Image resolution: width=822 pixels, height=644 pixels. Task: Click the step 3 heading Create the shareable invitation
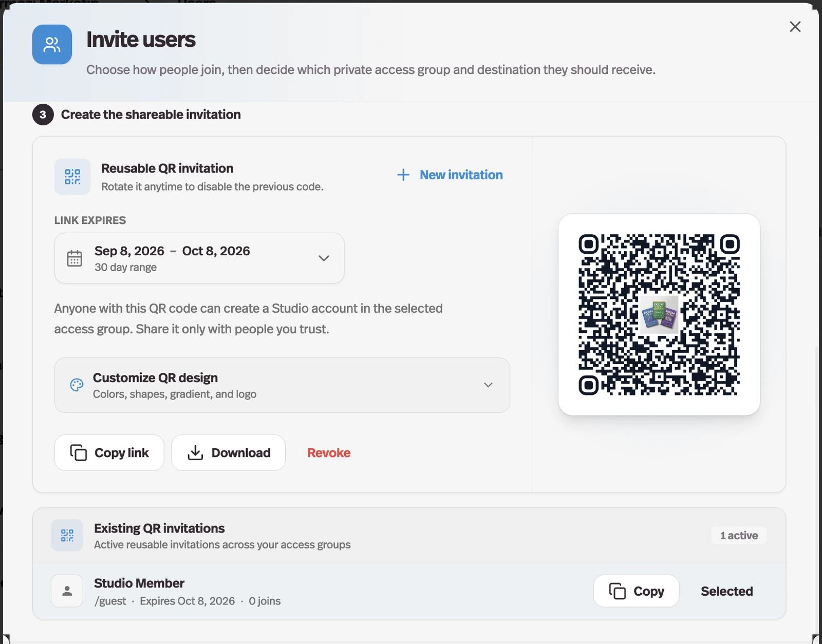pyautogui.click(x=151, y=115)
